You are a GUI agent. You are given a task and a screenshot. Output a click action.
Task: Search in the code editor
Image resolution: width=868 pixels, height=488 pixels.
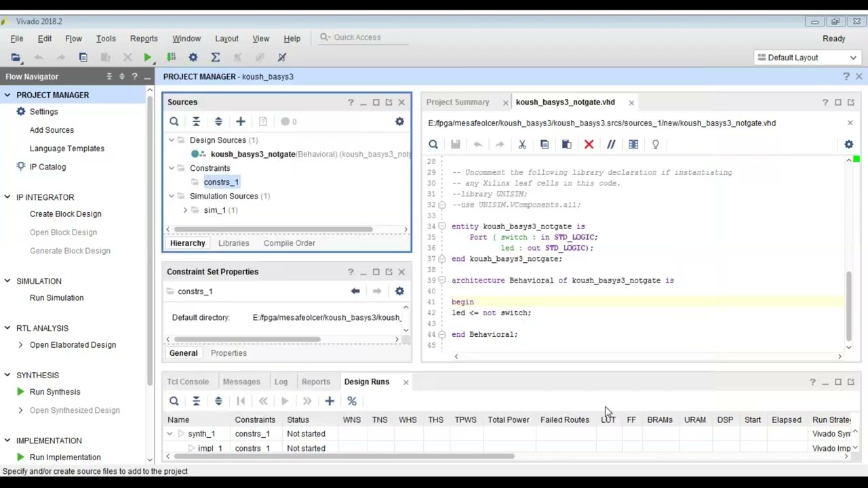pos(433,144)
